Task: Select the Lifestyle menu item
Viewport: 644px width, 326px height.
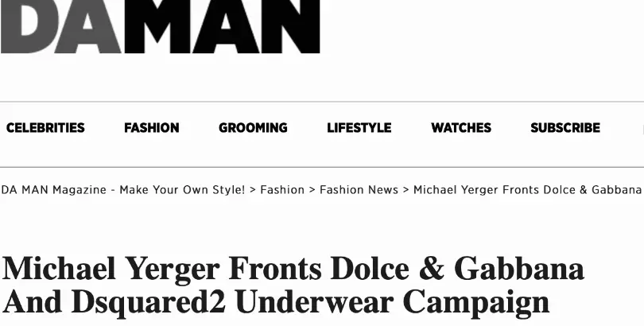Action: coord(359,128)
